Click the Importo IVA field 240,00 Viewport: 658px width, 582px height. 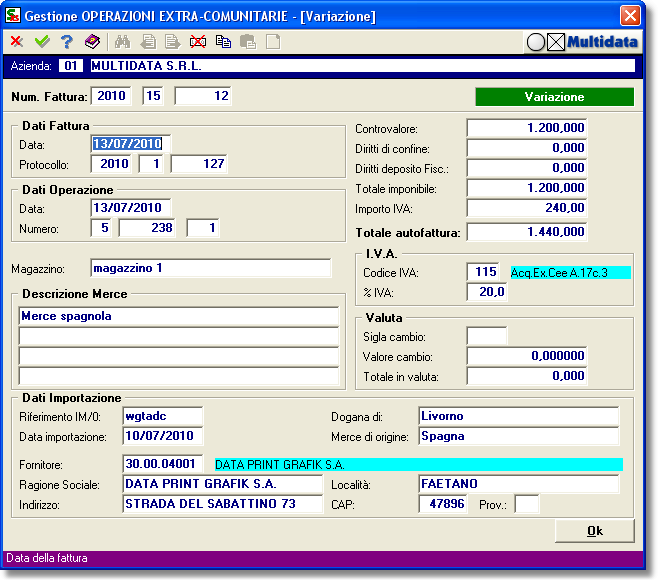pyautogui.click(x=527, y=208)
